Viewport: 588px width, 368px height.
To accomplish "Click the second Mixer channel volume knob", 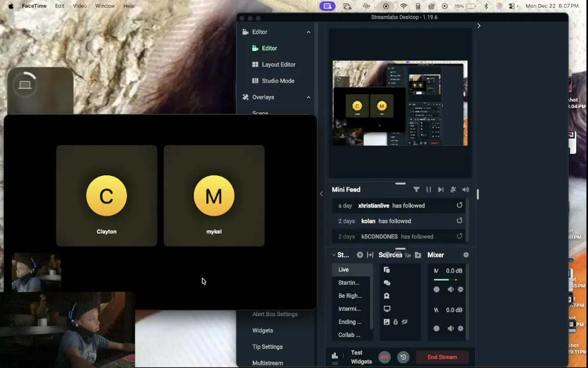I will point(436,328).
